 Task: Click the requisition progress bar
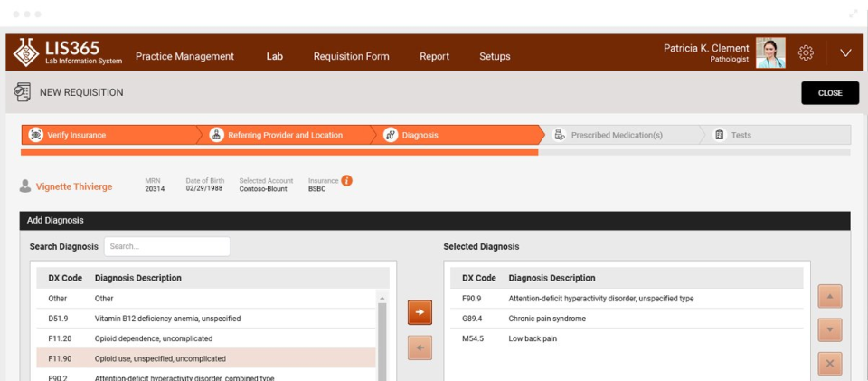click(x=436, y=152)
